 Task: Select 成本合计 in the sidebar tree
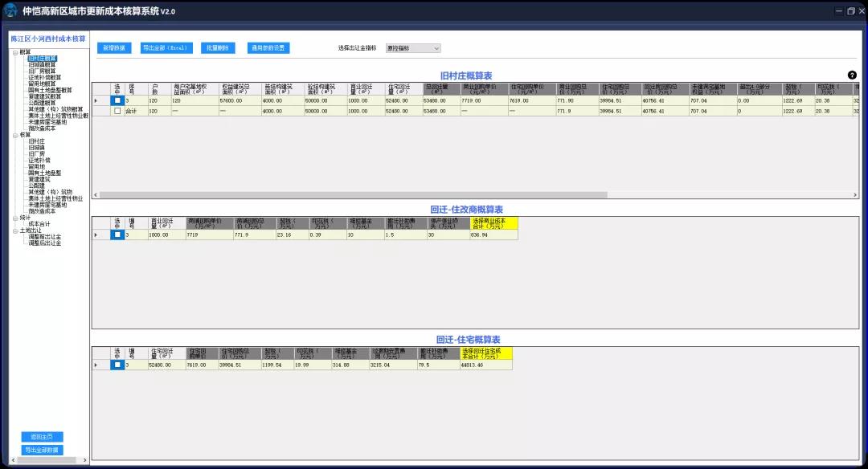39,224
